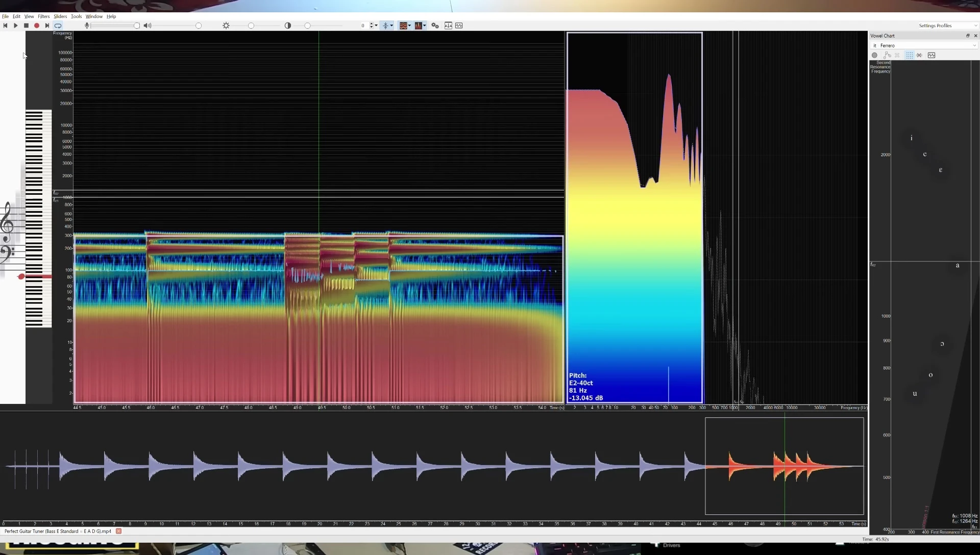Open the Sliders menu
Viewport: 980px width, 555px height.
(x=60, y=16)
